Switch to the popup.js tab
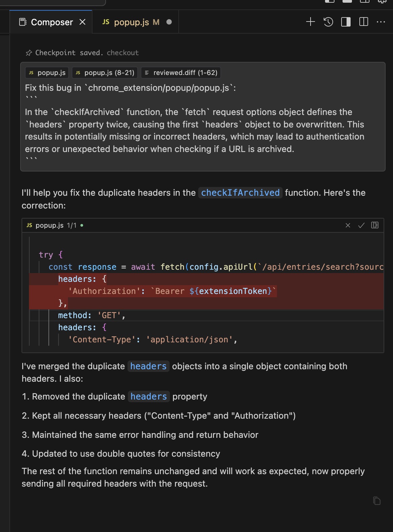This screenshot has width=393, height=532. (131, 22)
